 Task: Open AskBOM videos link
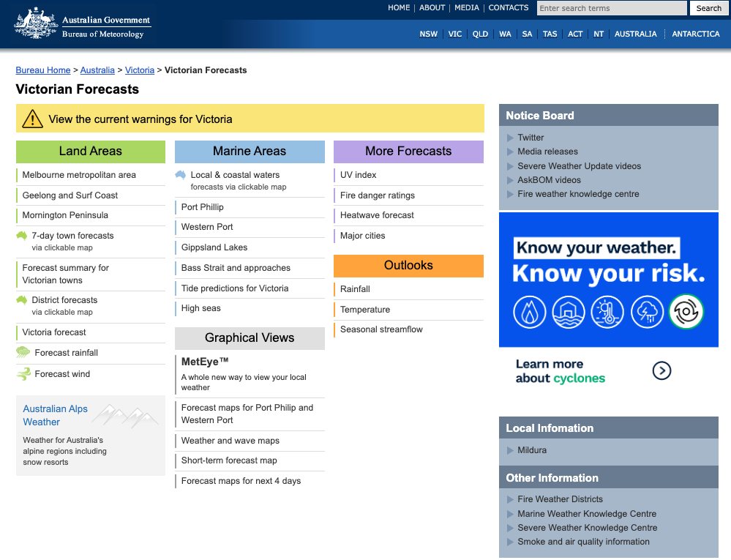[550, 180]
